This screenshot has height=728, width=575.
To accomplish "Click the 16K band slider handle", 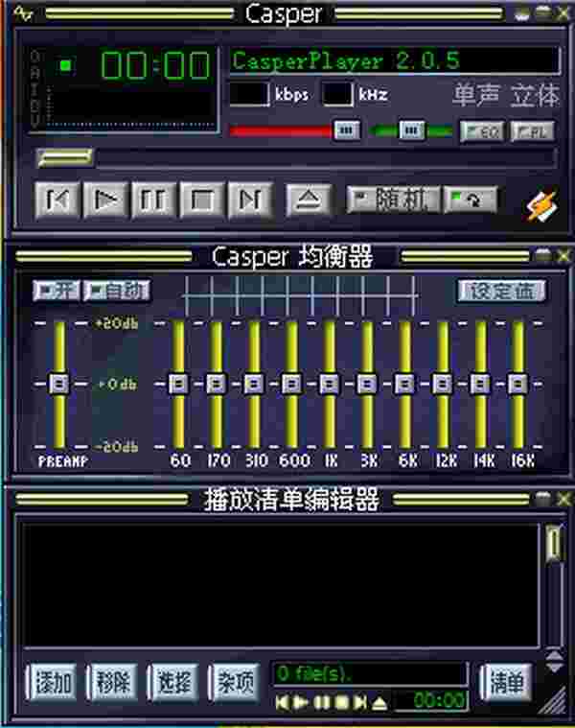I will [x=517, y=384].
